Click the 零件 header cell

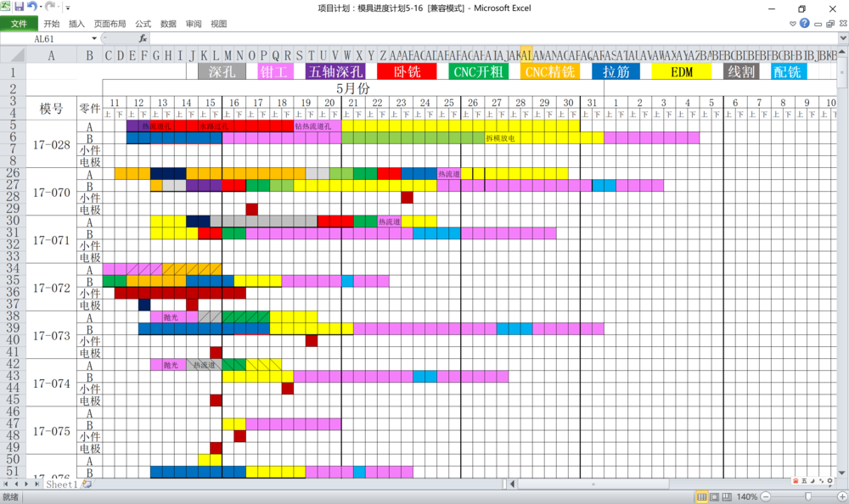(x=89, y=109)
